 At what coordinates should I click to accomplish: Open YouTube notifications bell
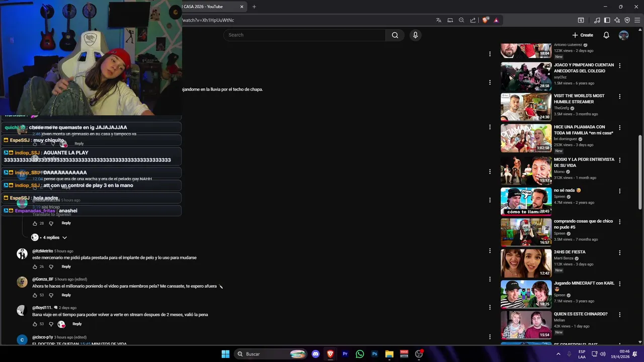pos(606,35)
